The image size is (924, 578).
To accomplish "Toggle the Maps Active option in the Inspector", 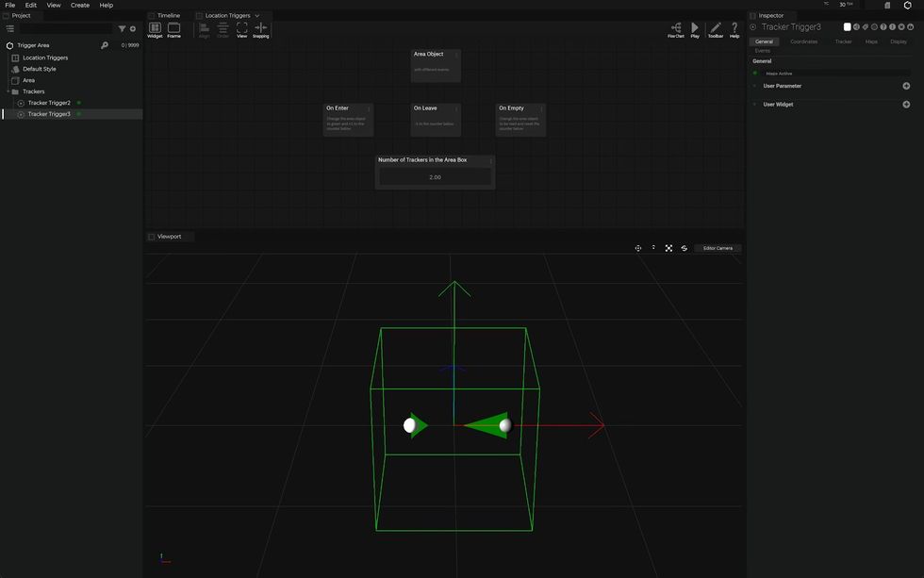I will click(x=752, y=73).
